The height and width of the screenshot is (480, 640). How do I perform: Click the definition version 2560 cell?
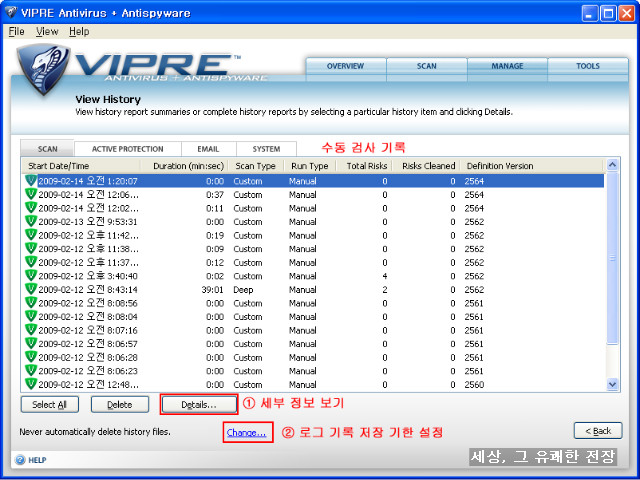tap(474, 384)
